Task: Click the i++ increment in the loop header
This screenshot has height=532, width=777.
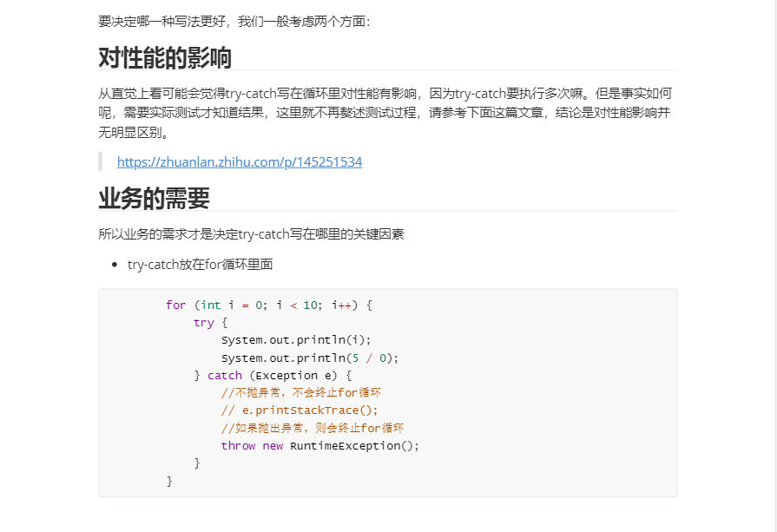Action: click(x=341, y=305)
